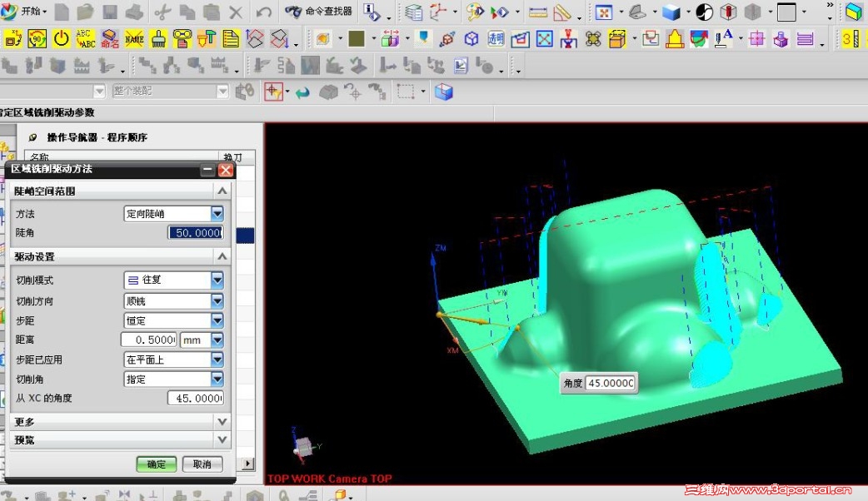Click the black-and-white circle face analysis icon
The width and height of the screenshot is (868, 501).
[704, 12]
